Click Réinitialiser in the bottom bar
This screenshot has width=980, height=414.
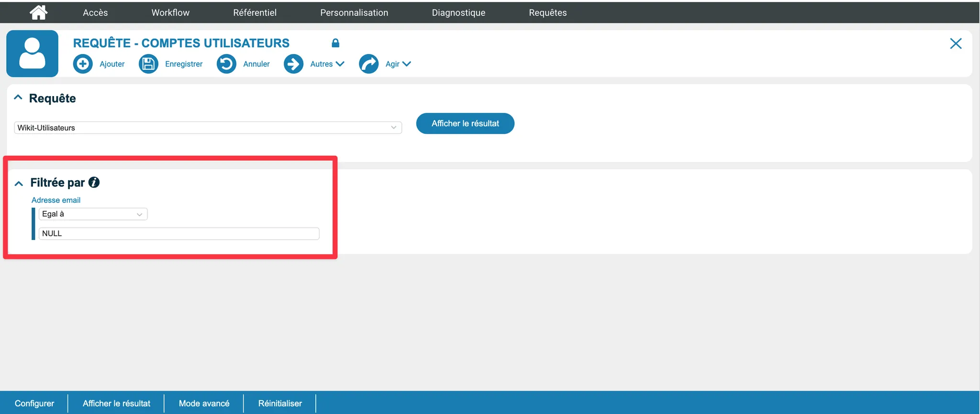pyautogui.click(x=280, y=403)
